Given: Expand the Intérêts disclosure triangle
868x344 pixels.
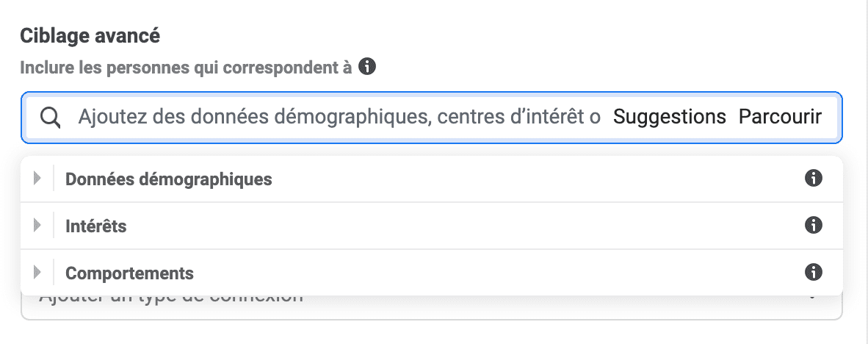Looking at the screenshot, I should (37, 226).
